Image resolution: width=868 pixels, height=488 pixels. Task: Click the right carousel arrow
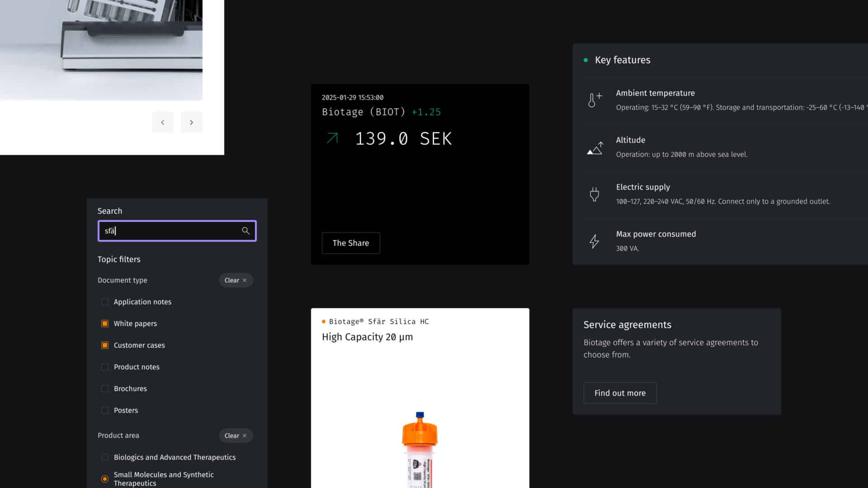click(191, 122)
